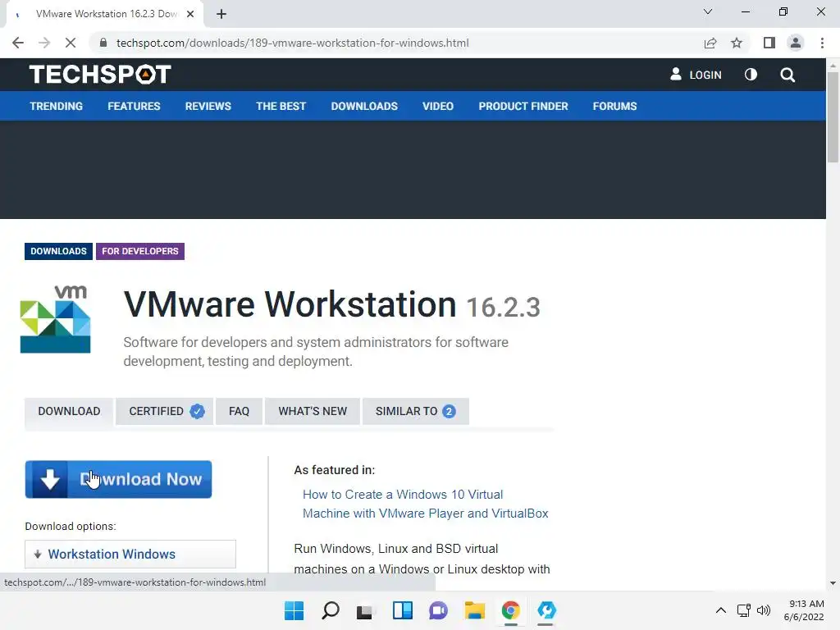Toggle the dark mode contrast icon
Image resolution: width=840 pixels, height=630 pixels.
click(x=751, y=75)
